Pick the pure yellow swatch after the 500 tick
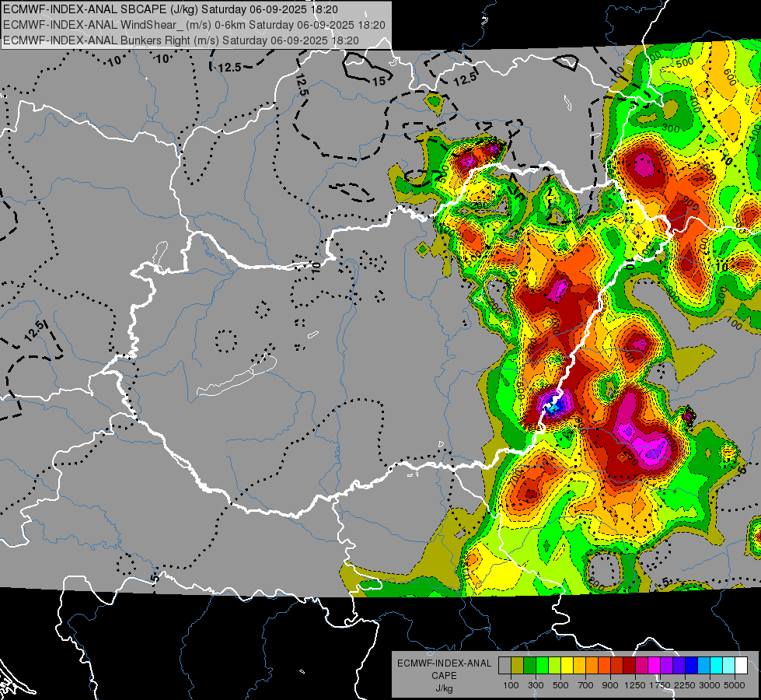Image resolution: width=761 pixels, height=700 pixels. click(x=567, y=665)
